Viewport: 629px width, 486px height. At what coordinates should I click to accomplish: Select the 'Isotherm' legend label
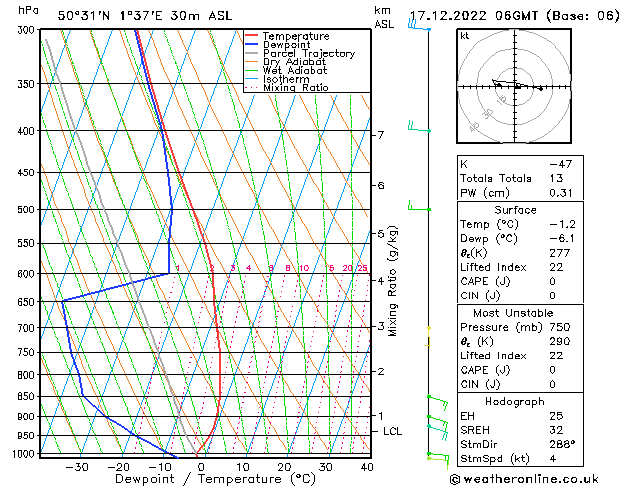[286, 79]
